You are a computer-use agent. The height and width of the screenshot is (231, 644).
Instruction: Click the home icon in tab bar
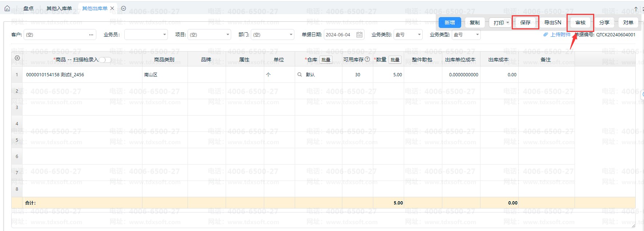tap(7, 8)
